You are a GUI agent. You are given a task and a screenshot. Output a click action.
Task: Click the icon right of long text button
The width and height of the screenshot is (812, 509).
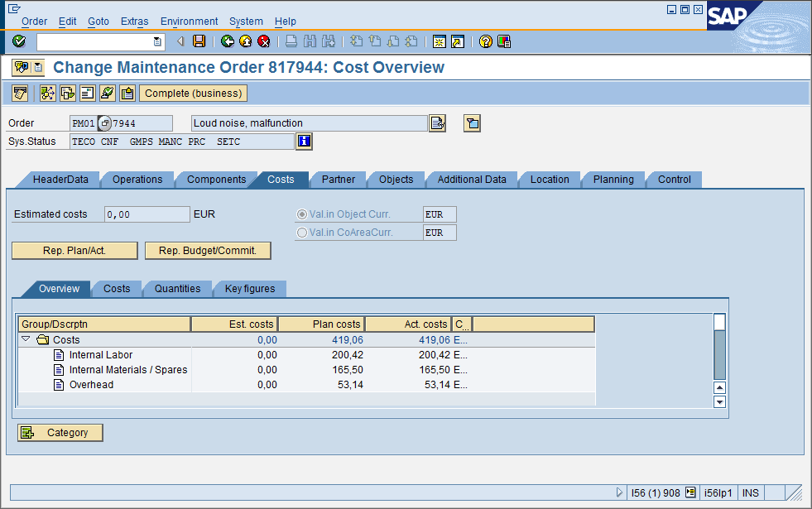pyautogui.click(x=472, y=123)
